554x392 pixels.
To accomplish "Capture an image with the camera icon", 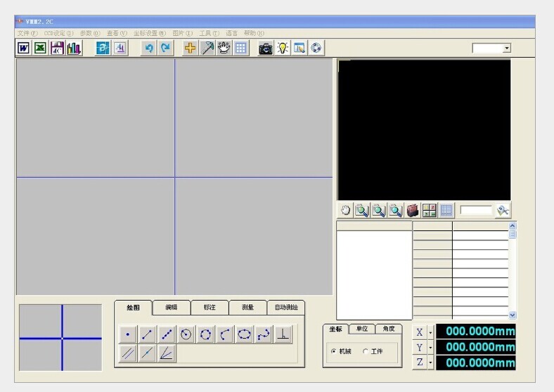I will tap(265, 48).
